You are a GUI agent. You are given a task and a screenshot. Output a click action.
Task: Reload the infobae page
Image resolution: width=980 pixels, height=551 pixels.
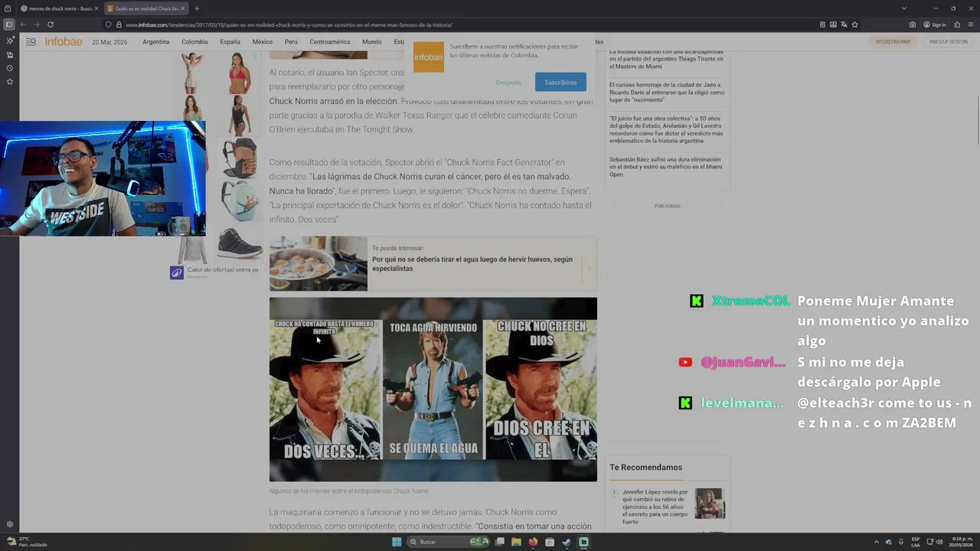(51, 24)
